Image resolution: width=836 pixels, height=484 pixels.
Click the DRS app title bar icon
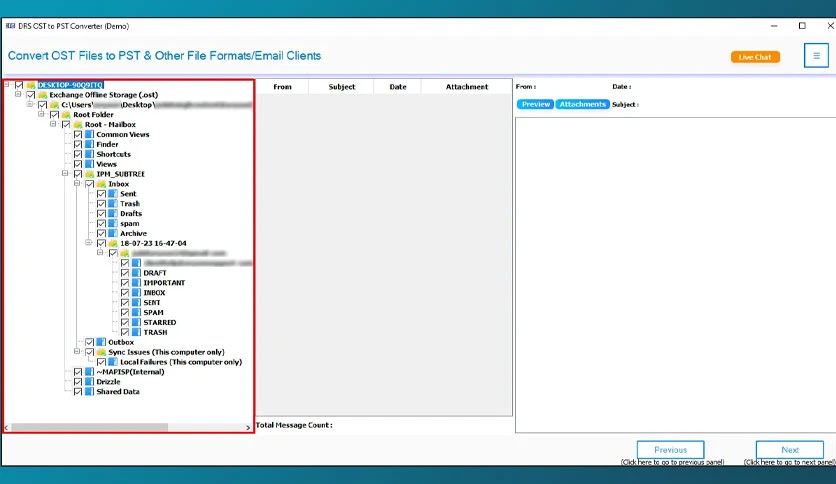10,26
